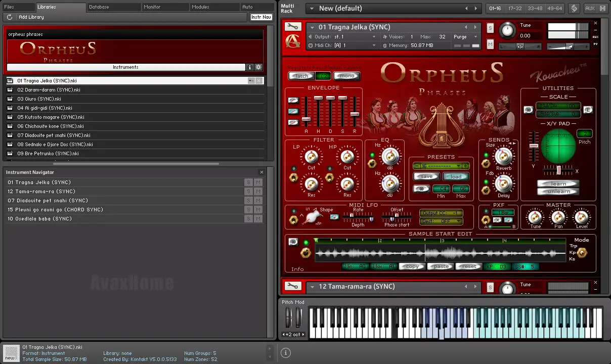
Task: Open the Orpheus library settings gear
Action: pos(258,67)
